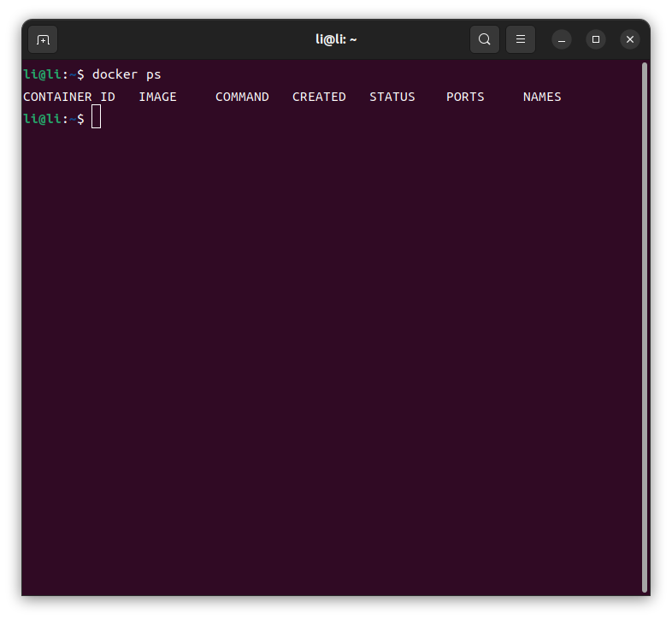Screen dimensions: 672x620
Task: Click the PORTS column header
Action: pos(465,97)
